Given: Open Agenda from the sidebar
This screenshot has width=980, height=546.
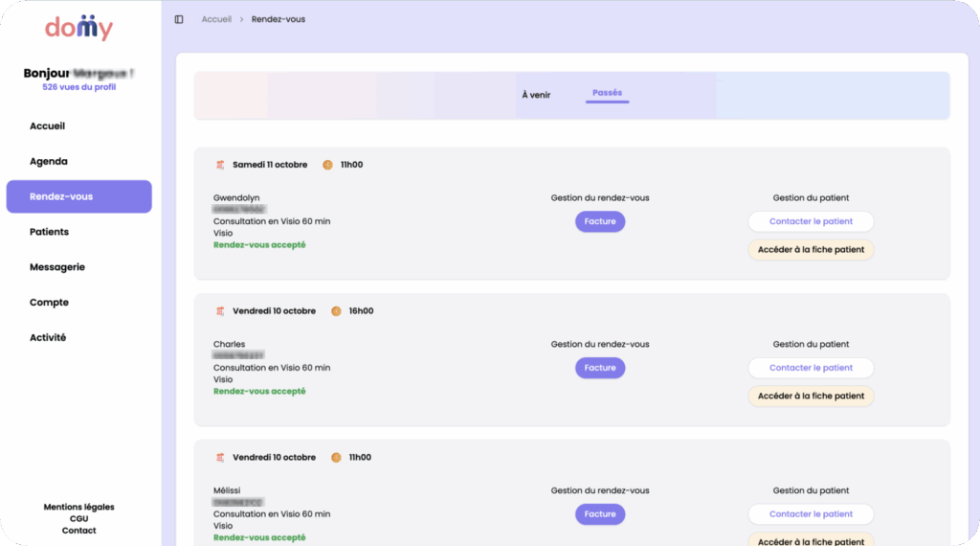Looking at the screenshot, I should (49, 161).
